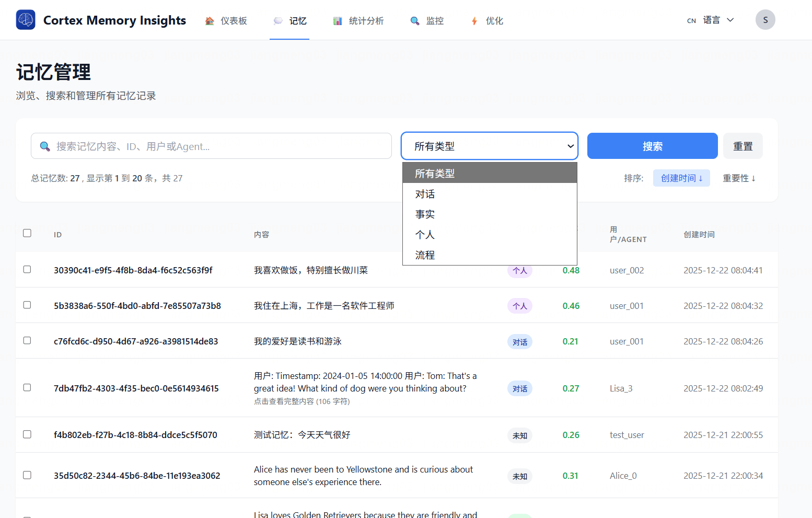Image resolution: width=812 pixels, height=518 pixels.
Task: Switch to the 记忆 tab
Action: click(x=290, y=21)
